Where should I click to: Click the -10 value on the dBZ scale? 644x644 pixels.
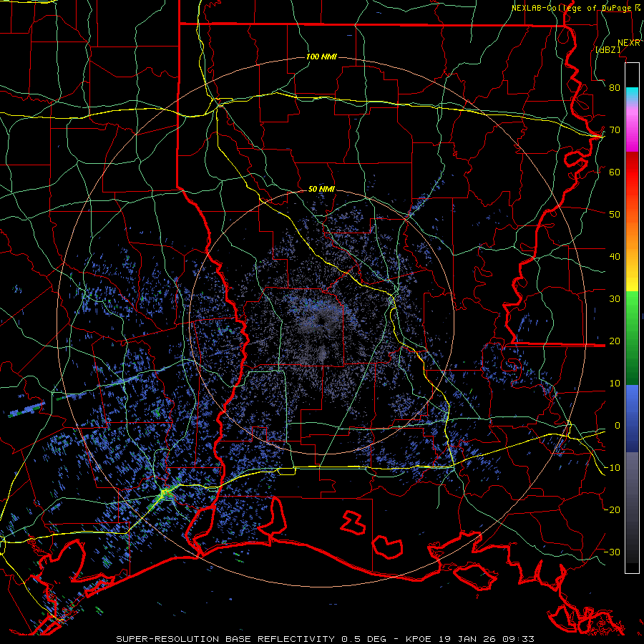pos(612,468)
